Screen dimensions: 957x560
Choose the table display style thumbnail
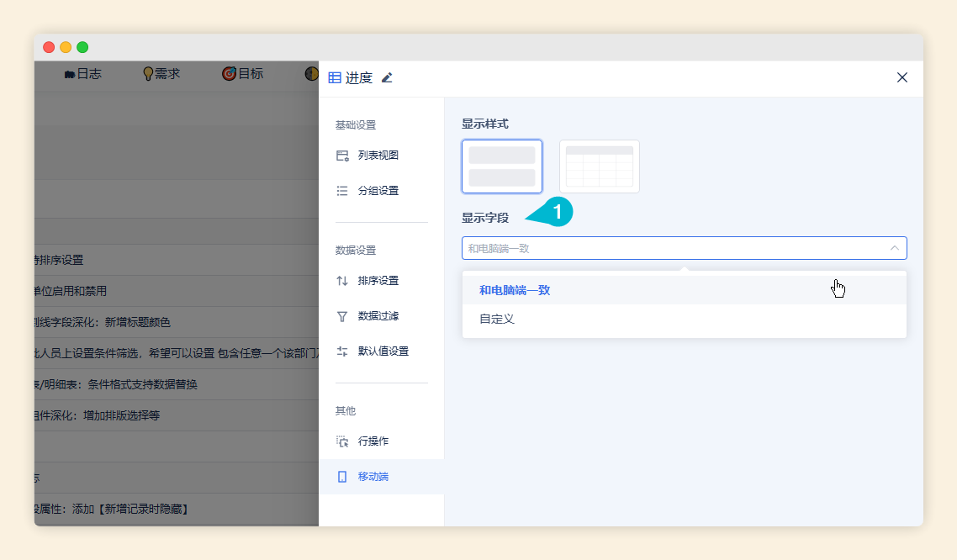600,166
